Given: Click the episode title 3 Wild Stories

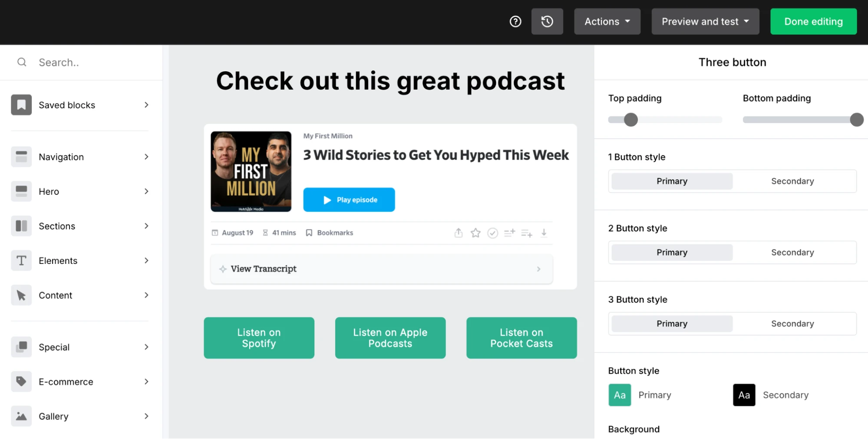Looking at the screenshot, I should (x=436, y=155).
